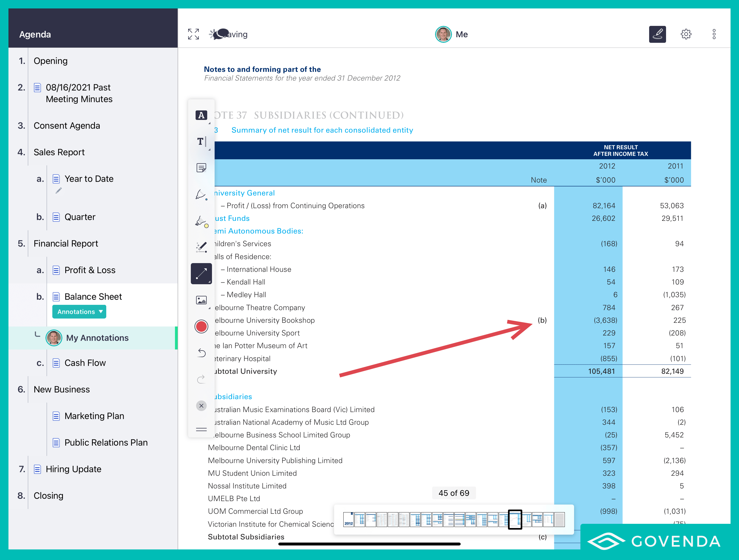
Task: Open the three-dot overflow menu
Action: pos(714,34)
